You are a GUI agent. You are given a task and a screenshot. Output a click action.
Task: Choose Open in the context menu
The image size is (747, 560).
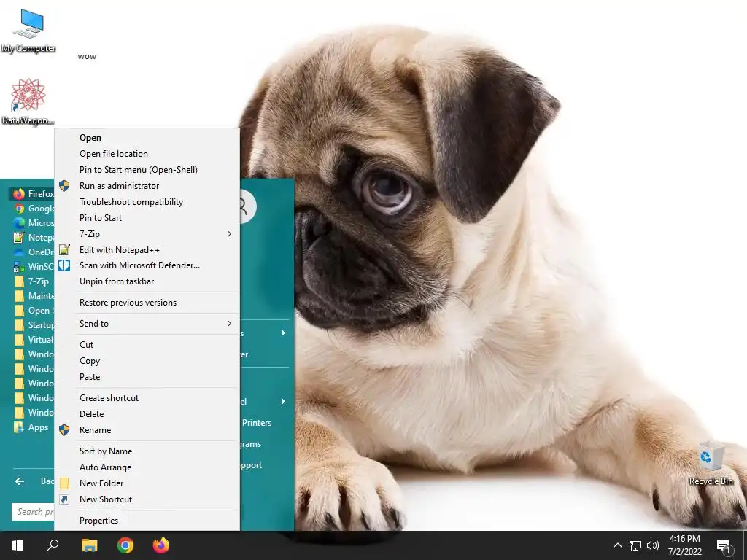[147, 138]
